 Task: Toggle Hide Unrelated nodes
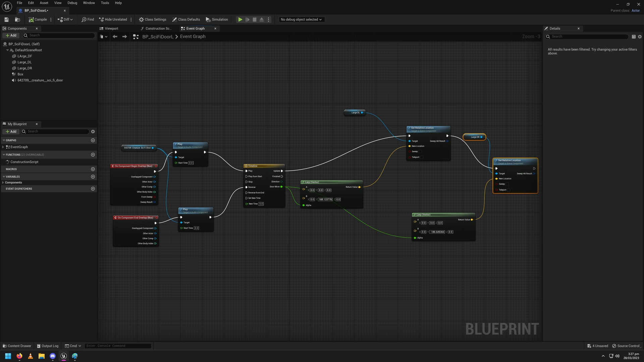113,19
